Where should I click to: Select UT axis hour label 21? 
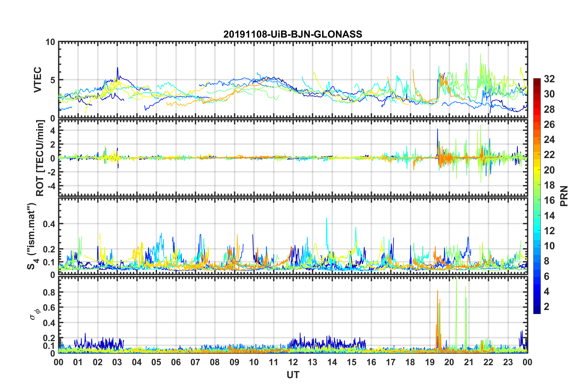point(469,362)
